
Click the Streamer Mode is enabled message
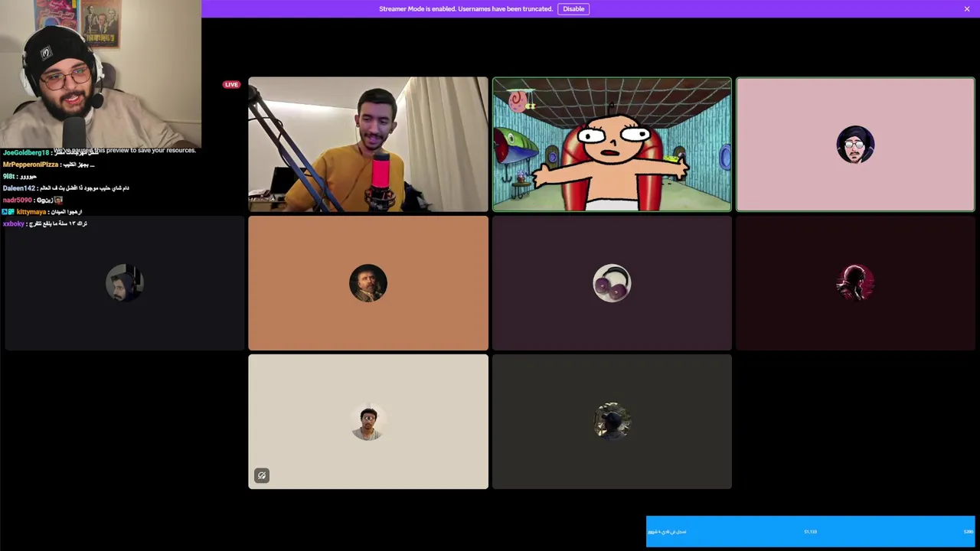pos(465,8)
